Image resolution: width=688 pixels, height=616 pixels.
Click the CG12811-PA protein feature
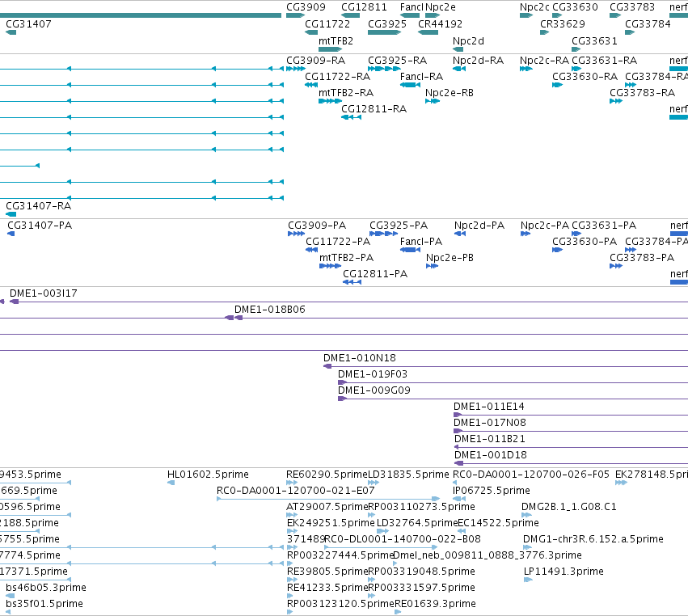pos(352,283)
